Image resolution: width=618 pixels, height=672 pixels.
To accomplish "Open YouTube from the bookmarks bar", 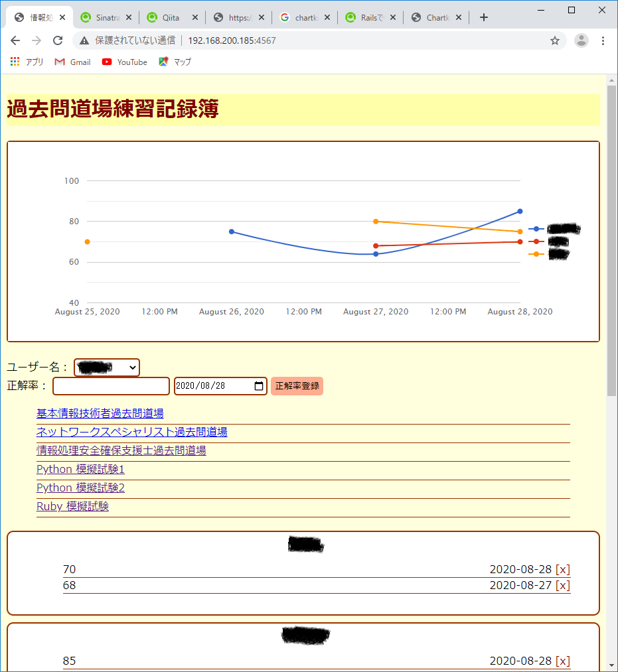I will pyautogui.click(x=123, y=62).
